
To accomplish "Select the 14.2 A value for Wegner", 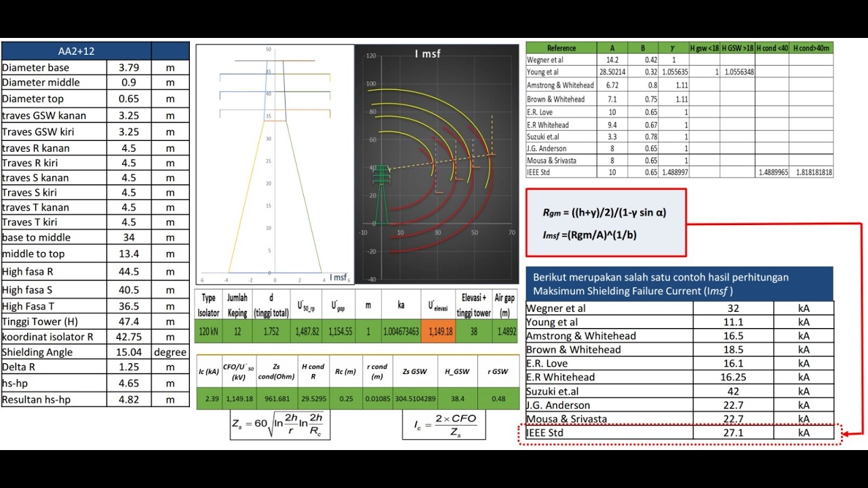I will 612,60.
